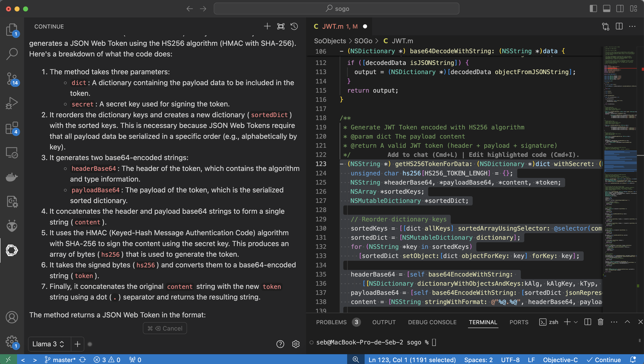644x364 pixels.
Task: Toggle the primary side bar layout
Action: [593, 9]
